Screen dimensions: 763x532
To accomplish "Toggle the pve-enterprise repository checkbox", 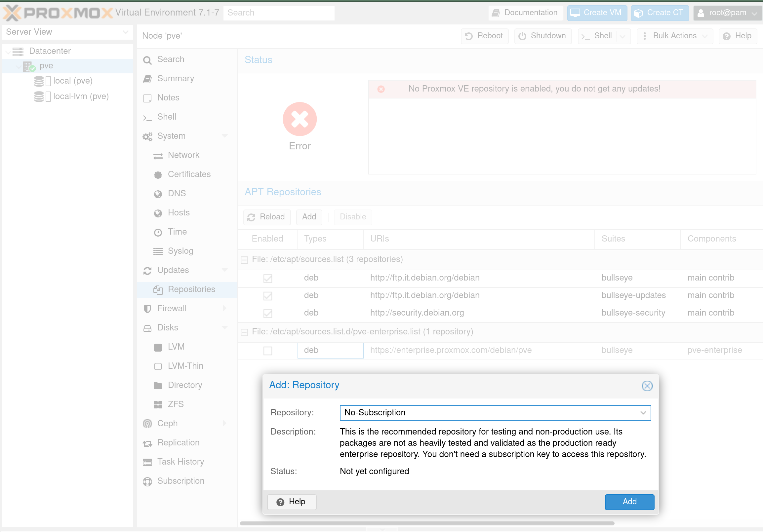I will tap(267, 350).
